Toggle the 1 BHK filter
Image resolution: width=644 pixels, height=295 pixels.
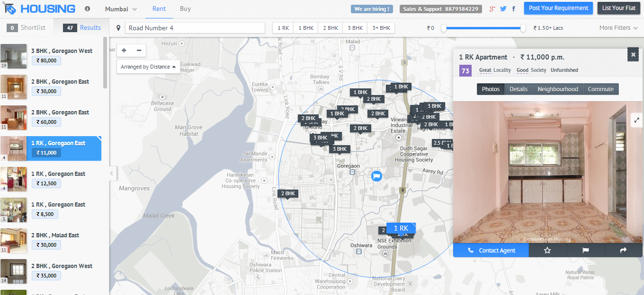306,28
